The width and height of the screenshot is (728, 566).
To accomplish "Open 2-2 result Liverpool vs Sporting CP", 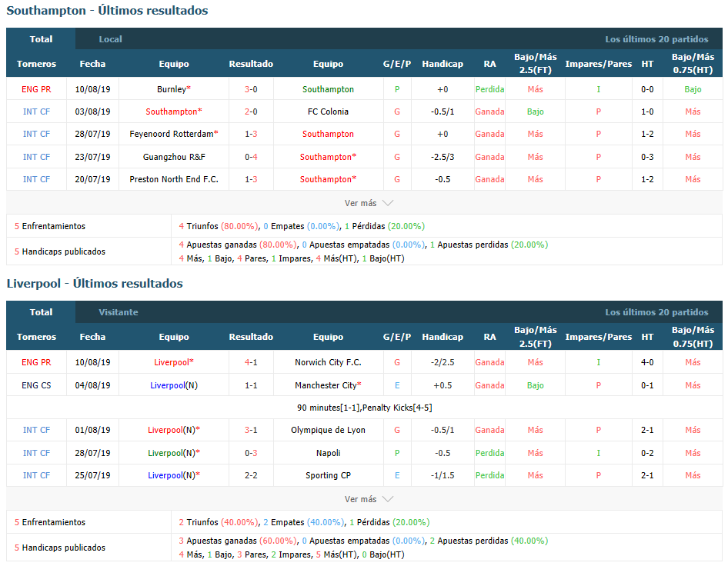I will pos(251,475).
